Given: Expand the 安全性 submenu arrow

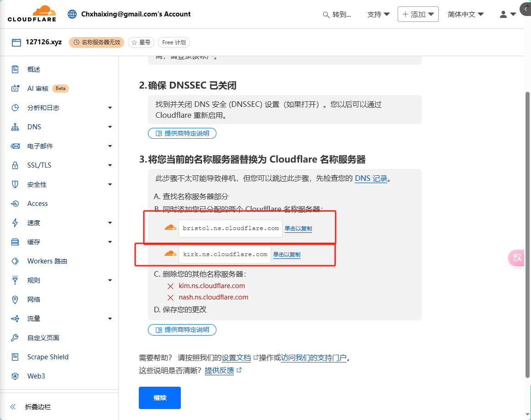Looking at the screenshot, I should tap(110, 184).
